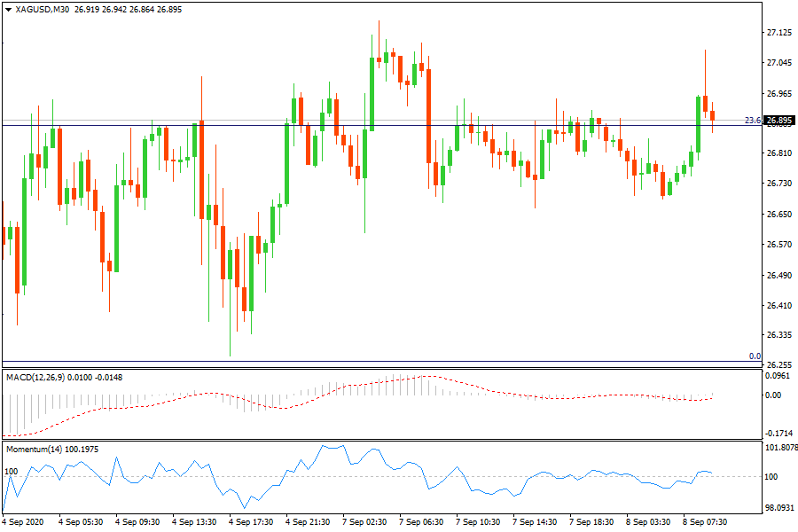Click the 26.335 price axis label
This screenshot has height=532, width=798.
tap(778, 335)
